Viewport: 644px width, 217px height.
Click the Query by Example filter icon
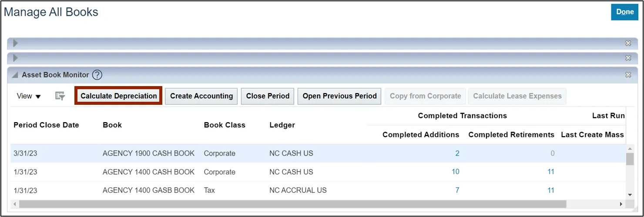coord(60,96)
